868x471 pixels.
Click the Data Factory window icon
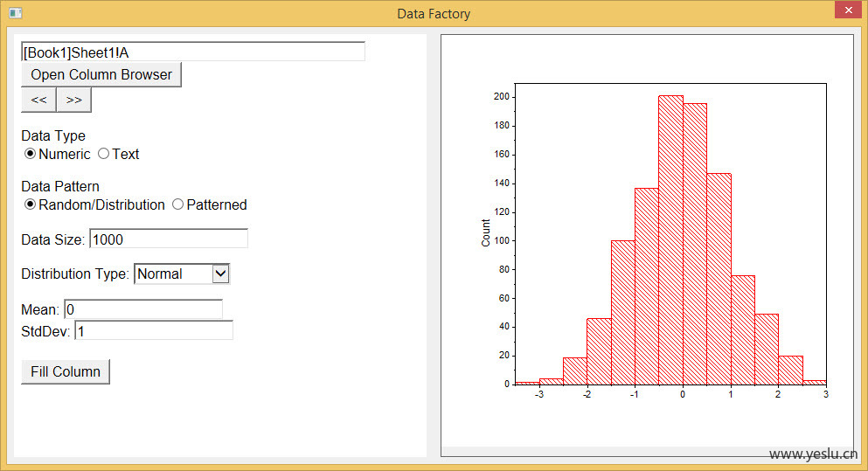pos(16,13)
